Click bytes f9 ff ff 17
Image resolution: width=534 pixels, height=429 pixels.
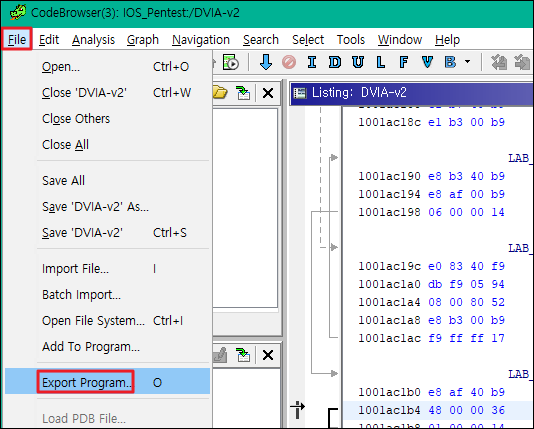click(x=466, y=338)
